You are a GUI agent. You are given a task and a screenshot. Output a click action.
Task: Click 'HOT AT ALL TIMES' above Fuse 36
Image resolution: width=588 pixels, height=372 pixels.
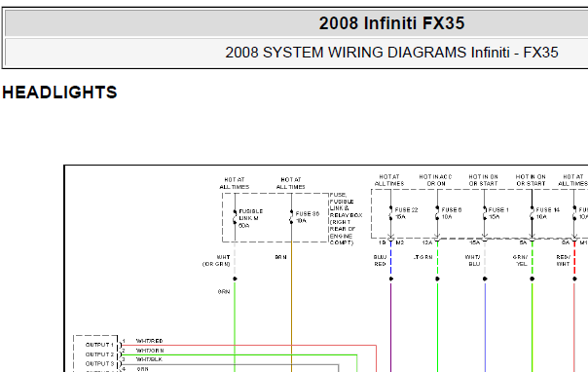click(x=291, y=183)
